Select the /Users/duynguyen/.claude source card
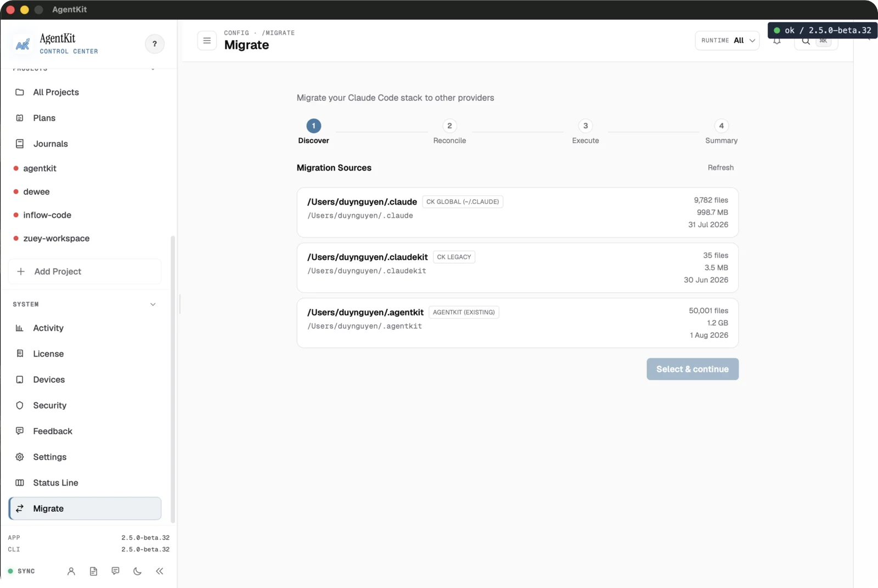Viewport: 878px width, 588px height. click(x=517, y=212)
